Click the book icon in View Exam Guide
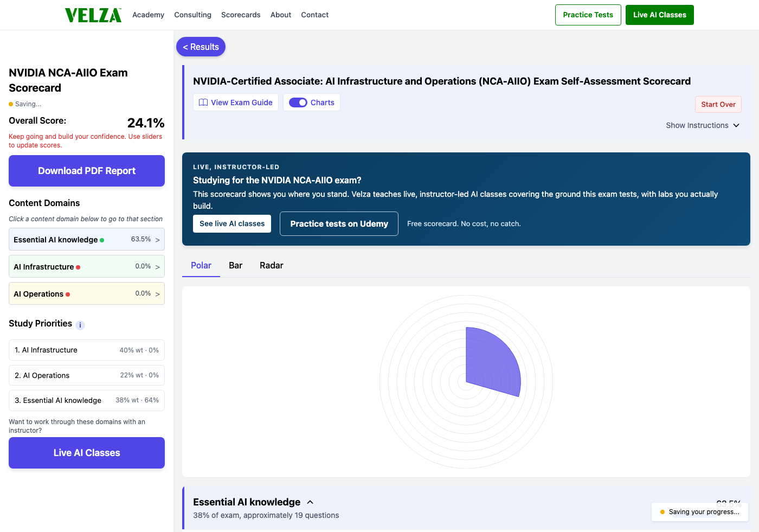759x532 pixels. (203, 102)
